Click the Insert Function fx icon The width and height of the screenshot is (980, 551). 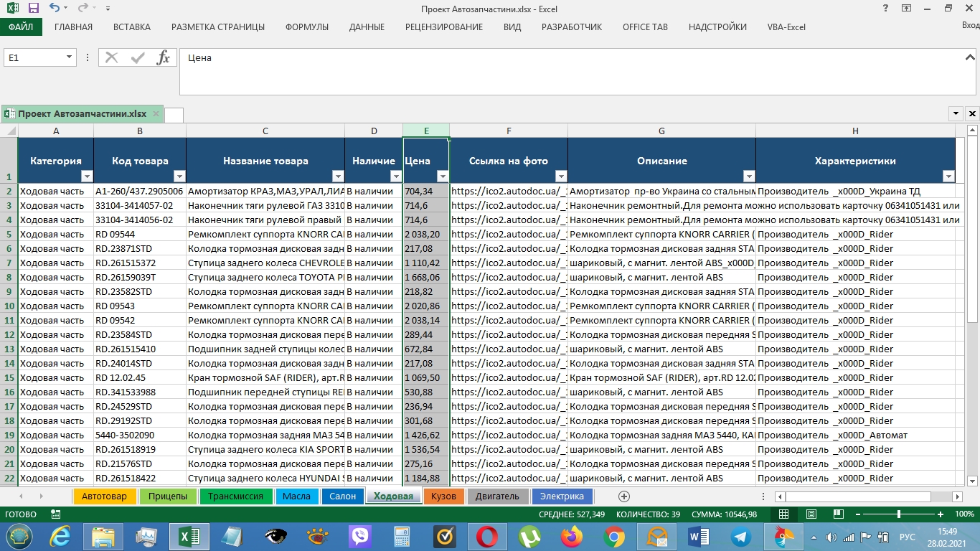(x=164, y=58)
